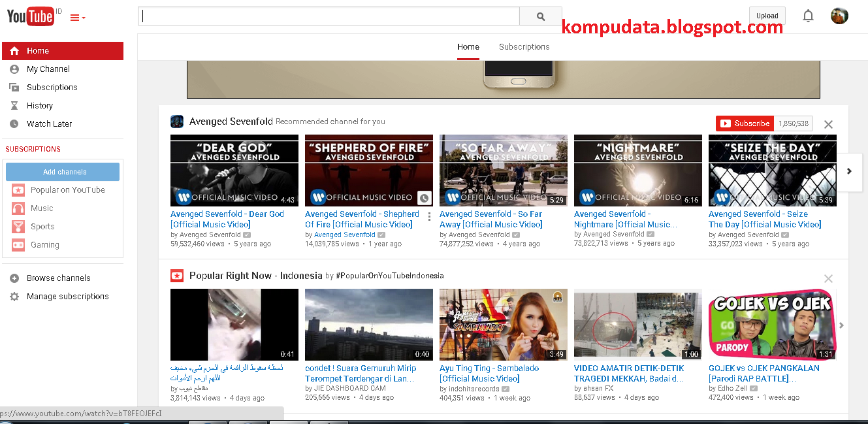Open Seize The Day video title
868x424 pixels.
(765, 220)
